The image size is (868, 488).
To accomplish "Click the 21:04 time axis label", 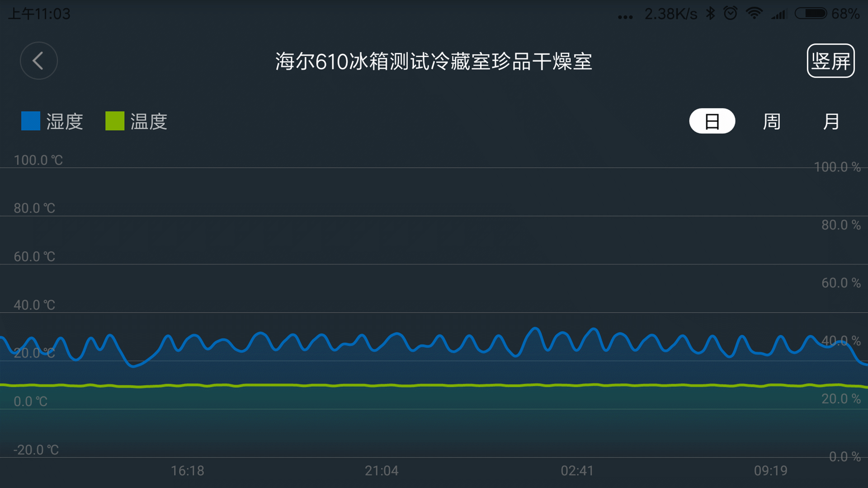I will 382,471.
